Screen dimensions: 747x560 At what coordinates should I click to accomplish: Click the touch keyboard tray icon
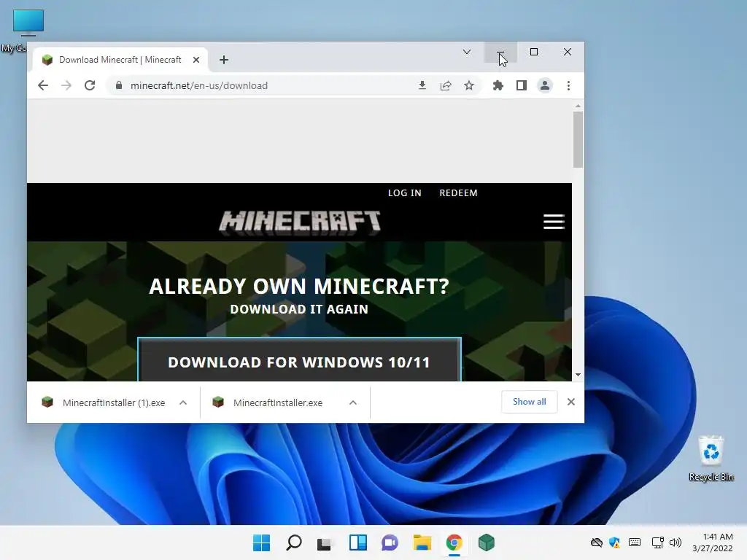click(635, 542)
